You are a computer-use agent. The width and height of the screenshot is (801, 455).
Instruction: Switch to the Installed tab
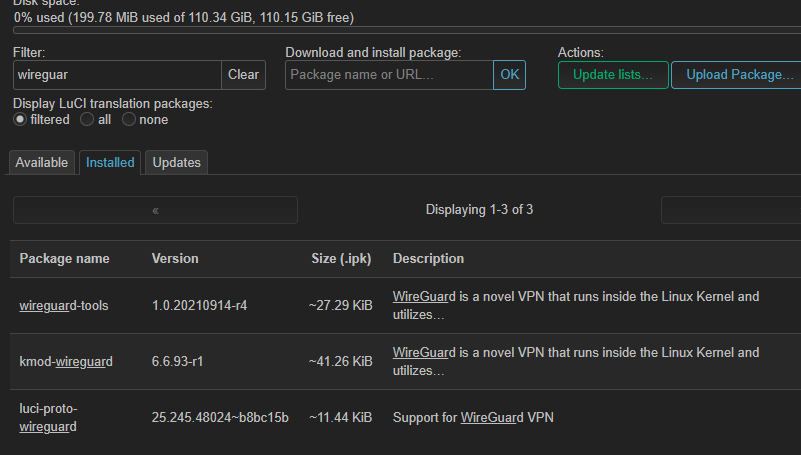pyautogui.click(x=110, y=162)
